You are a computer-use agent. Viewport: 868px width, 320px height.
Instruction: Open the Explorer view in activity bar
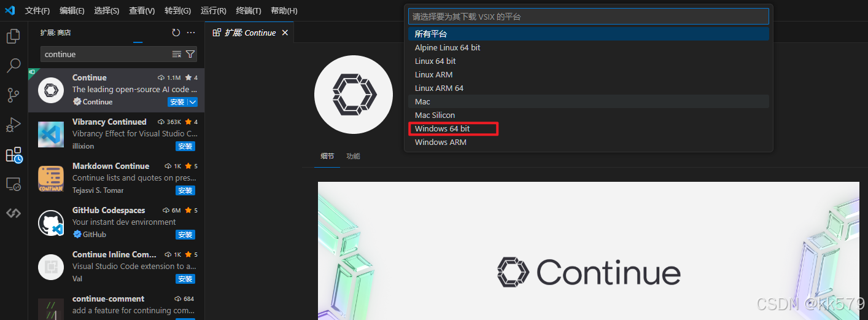point(14,36)
